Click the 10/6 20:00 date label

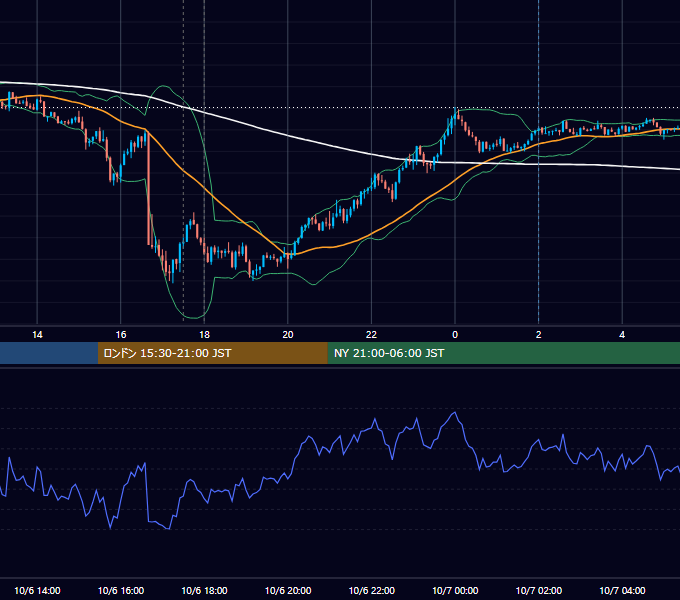[x=288, y=590]
